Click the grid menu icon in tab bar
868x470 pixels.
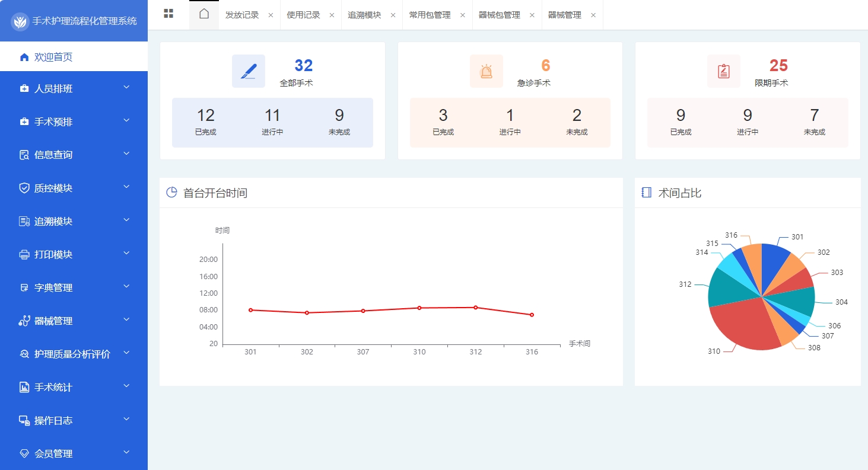168,14
